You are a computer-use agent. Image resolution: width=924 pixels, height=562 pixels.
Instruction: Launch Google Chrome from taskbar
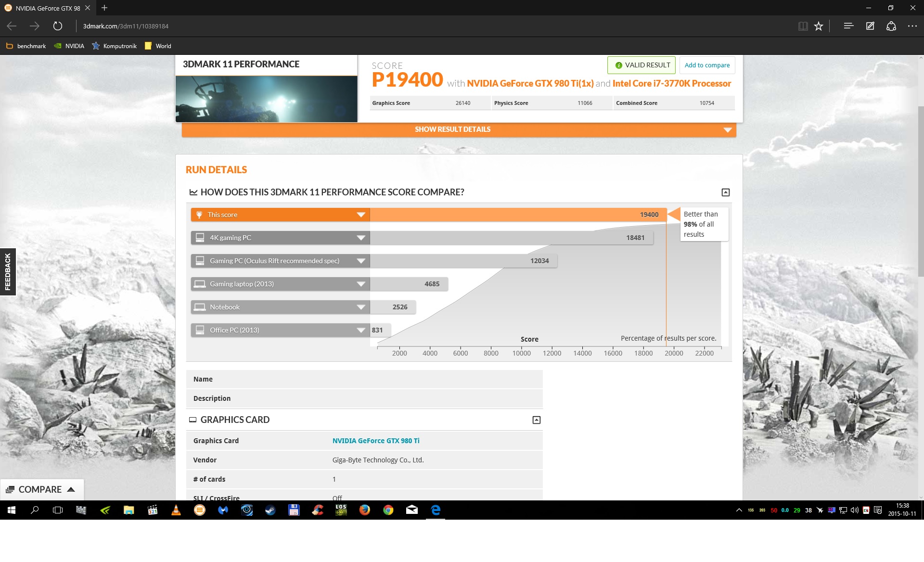point(388,510)
